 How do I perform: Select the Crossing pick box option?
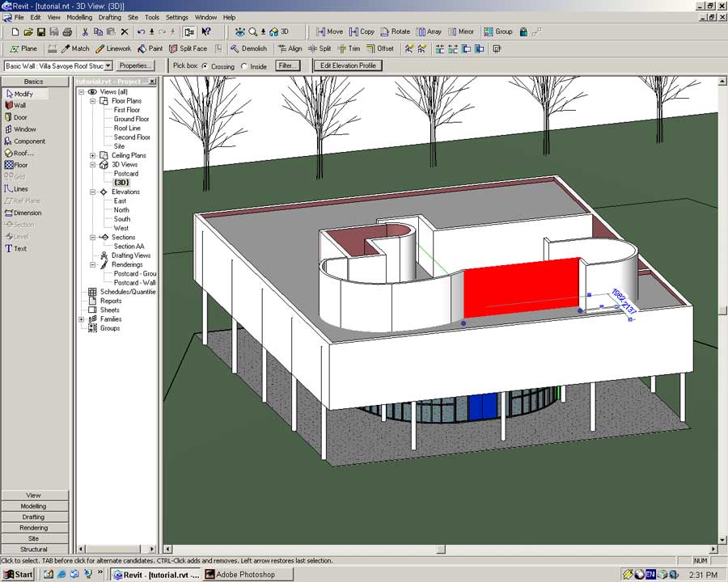[x=205, y=66]
